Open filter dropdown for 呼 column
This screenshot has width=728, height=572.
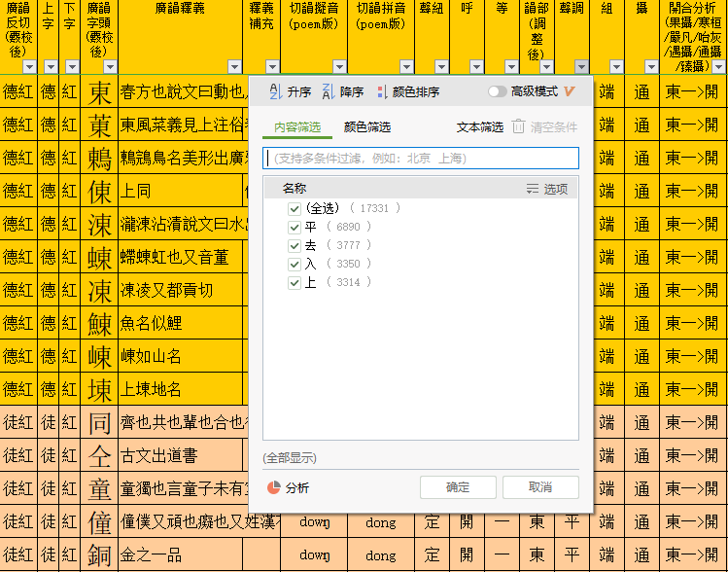[476, 67]
